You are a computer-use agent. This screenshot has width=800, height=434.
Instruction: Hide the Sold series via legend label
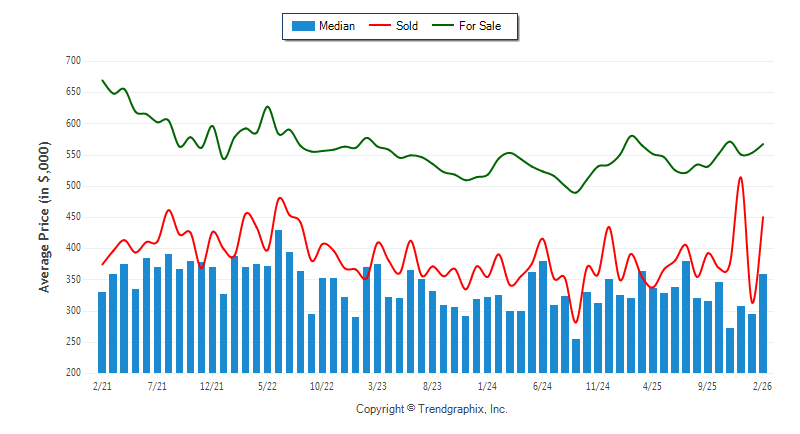407,26
